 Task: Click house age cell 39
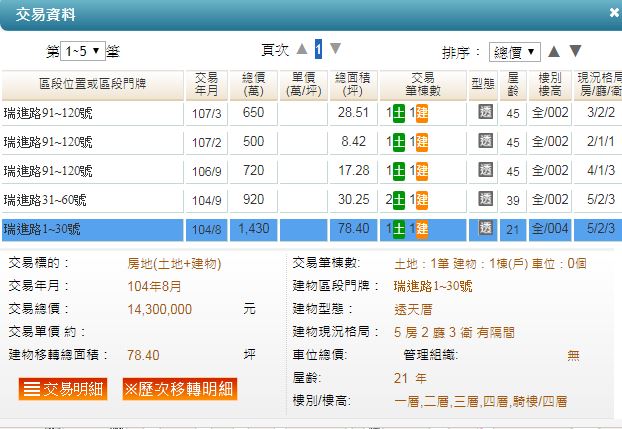(513, 200)
